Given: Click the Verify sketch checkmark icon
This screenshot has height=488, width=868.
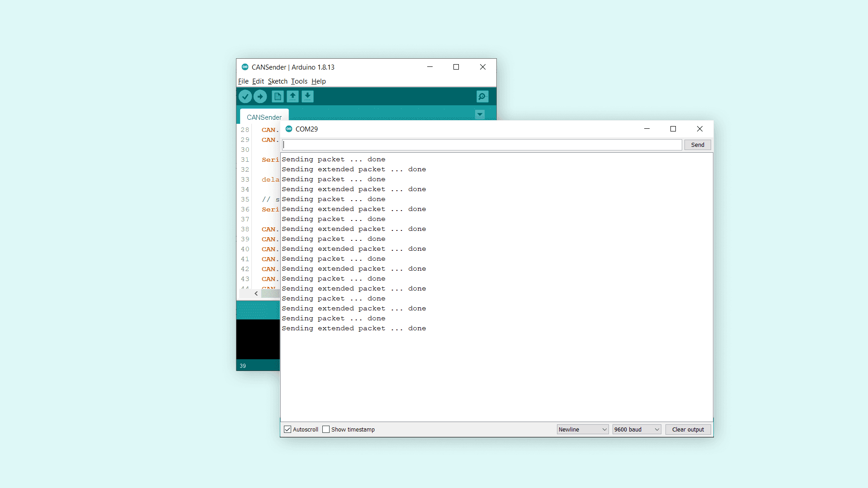Looking at the screenshot, I should 245,96.
